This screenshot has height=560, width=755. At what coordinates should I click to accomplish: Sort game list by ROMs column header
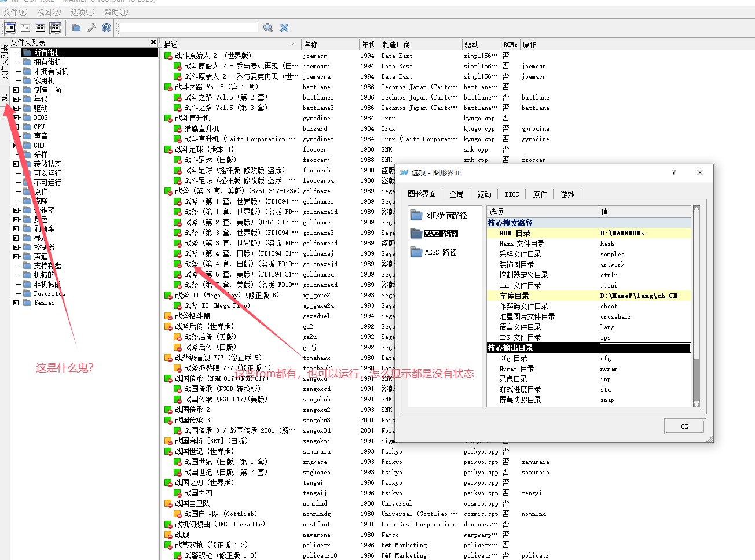pos(510,45)
